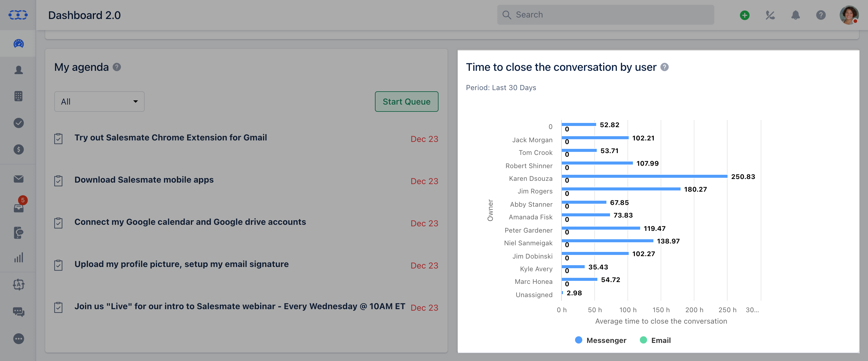The image size is (868, 361).
Task: Open chat bubbles icon in sidebar
Action: tap(18, 312)
